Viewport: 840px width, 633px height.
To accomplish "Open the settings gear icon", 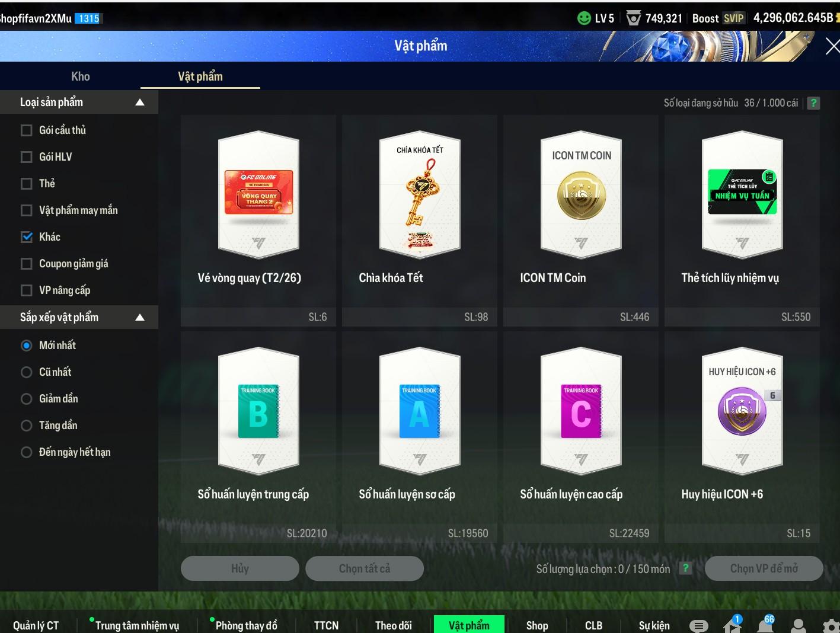I will pyautogui.click(x=831, y=625).
